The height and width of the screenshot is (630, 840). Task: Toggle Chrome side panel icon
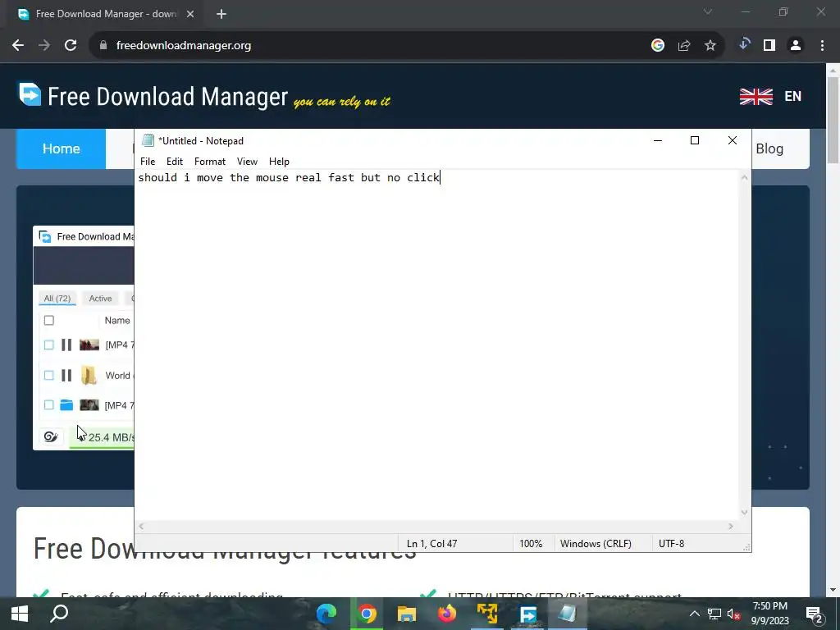(769, 46)
